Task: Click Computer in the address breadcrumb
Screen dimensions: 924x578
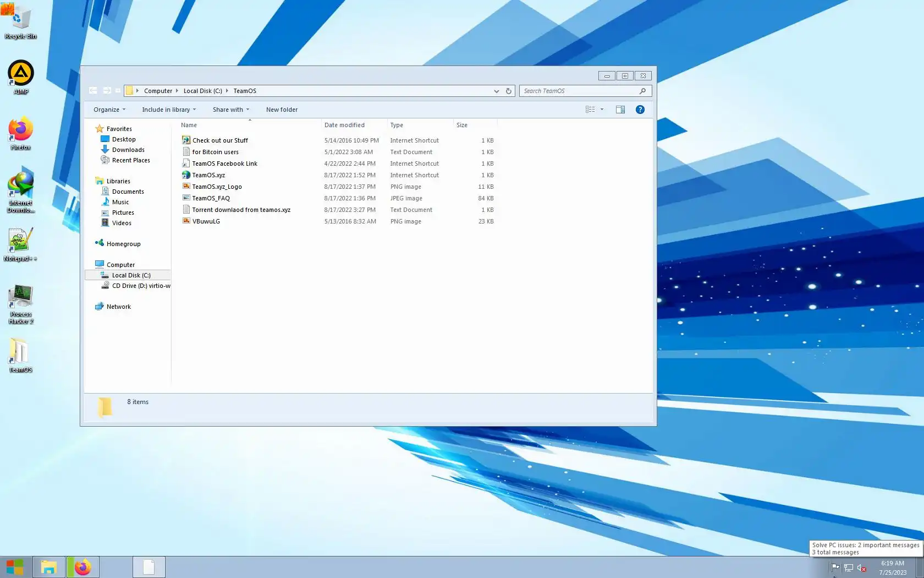Action: 158,91
